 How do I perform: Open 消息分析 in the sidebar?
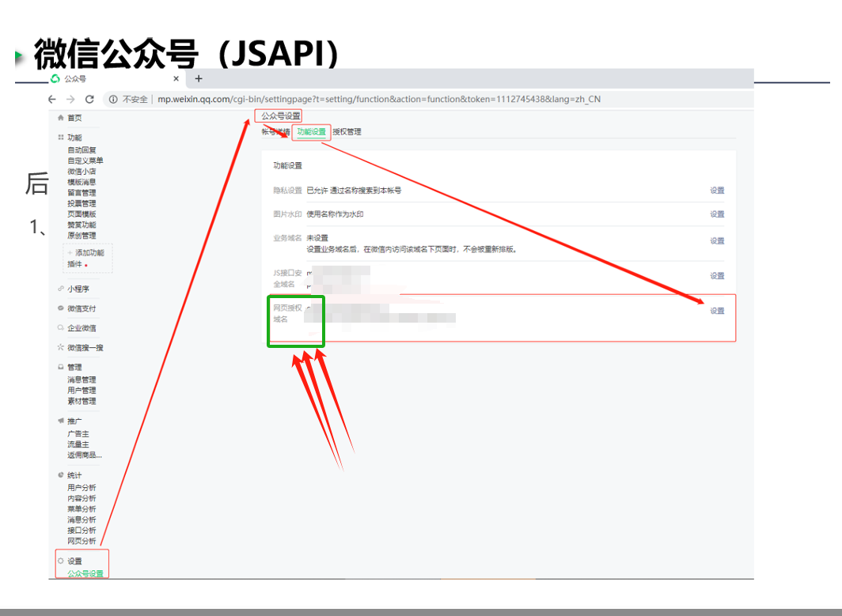82,520
